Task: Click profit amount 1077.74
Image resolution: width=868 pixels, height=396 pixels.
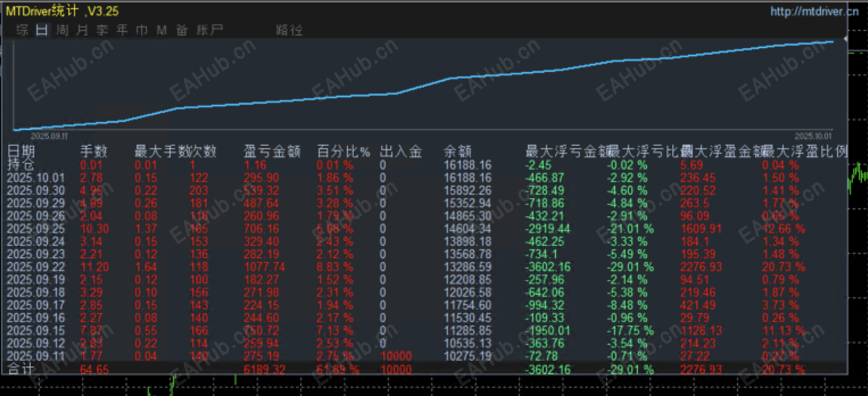Action: click(264, 267)
